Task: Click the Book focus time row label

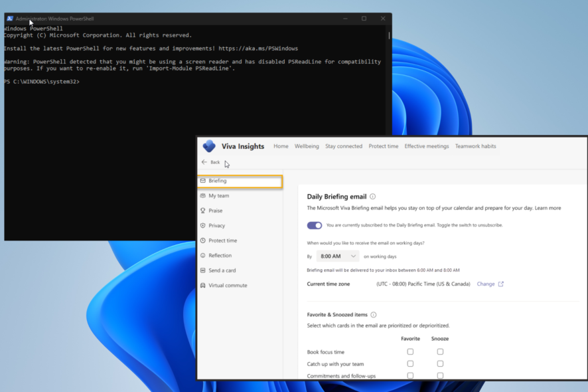Action: 325,352
